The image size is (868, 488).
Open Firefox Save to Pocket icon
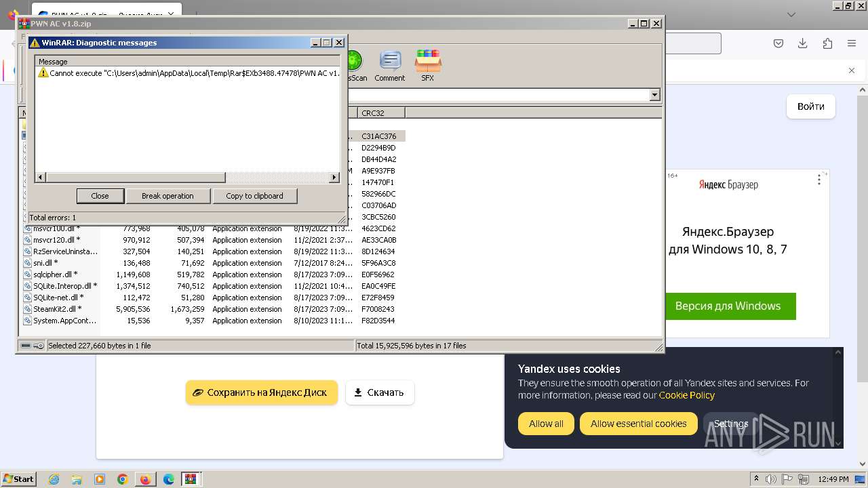[778, 43]
